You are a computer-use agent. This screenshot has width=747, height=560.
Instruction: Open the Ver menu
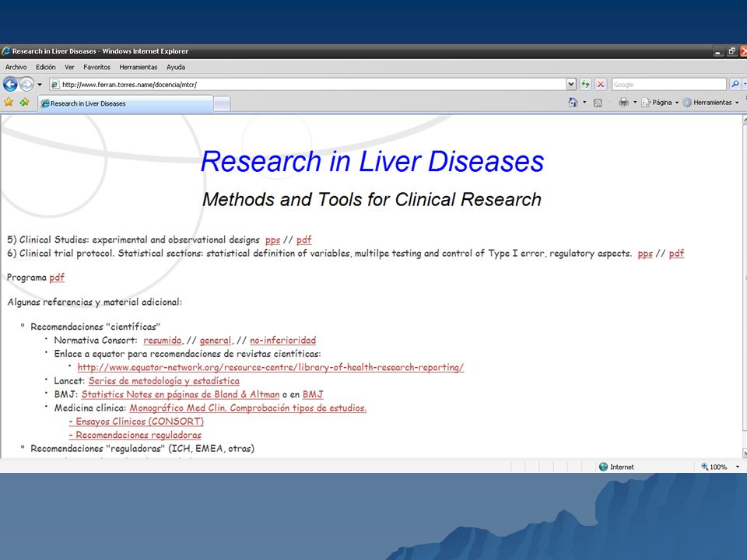tap(69, 67)
